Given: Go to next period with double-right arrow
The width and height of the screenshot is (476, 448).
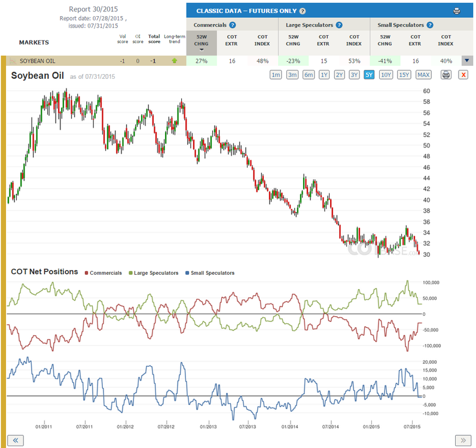Looking at the screenshot, I should [x=463, y=440].
